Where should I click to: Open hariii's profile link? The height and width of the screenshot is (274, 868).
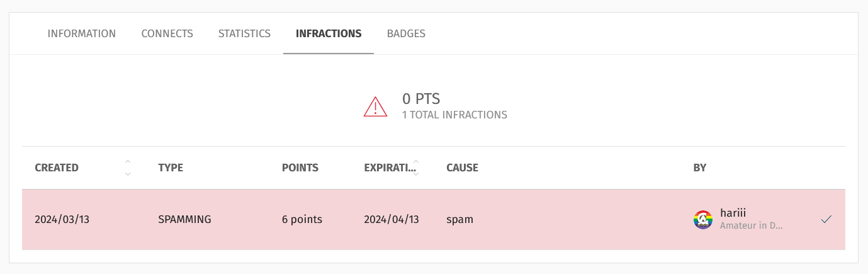click(733, 214)
